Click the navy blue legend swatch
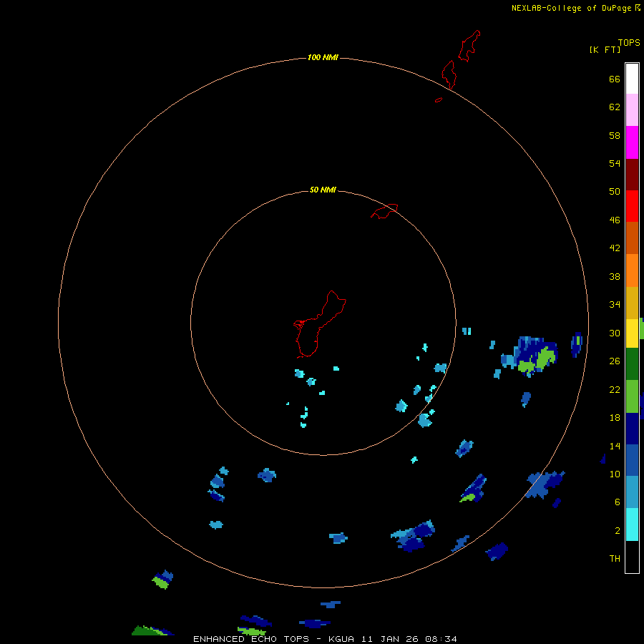 632,429
